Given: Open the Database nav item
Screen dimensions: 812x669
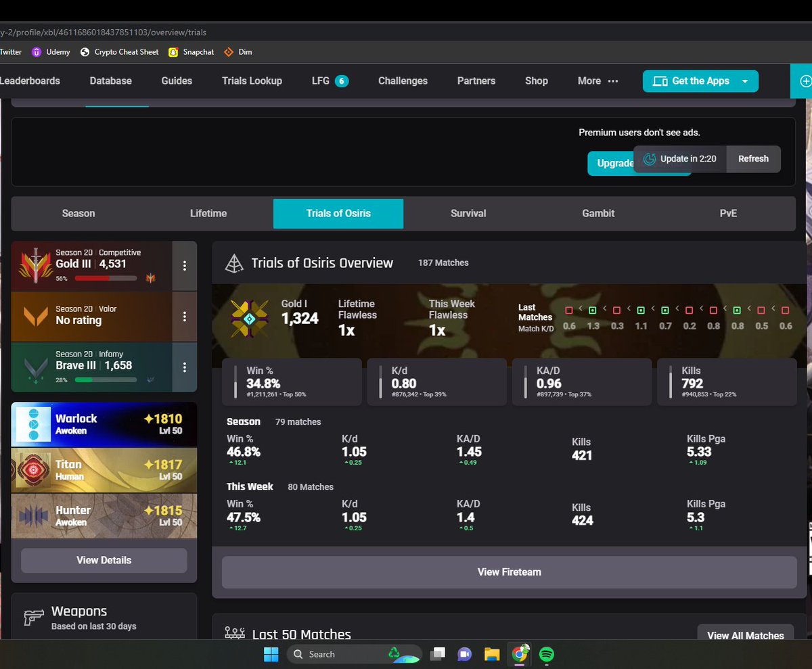Looking at the screenshot, I should (111, 80).
